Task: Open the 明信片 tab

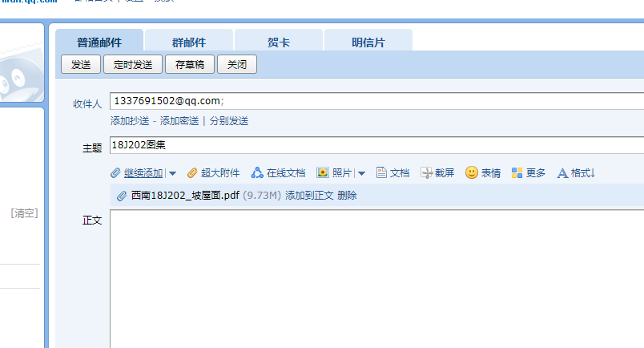Action: point(368,41)
